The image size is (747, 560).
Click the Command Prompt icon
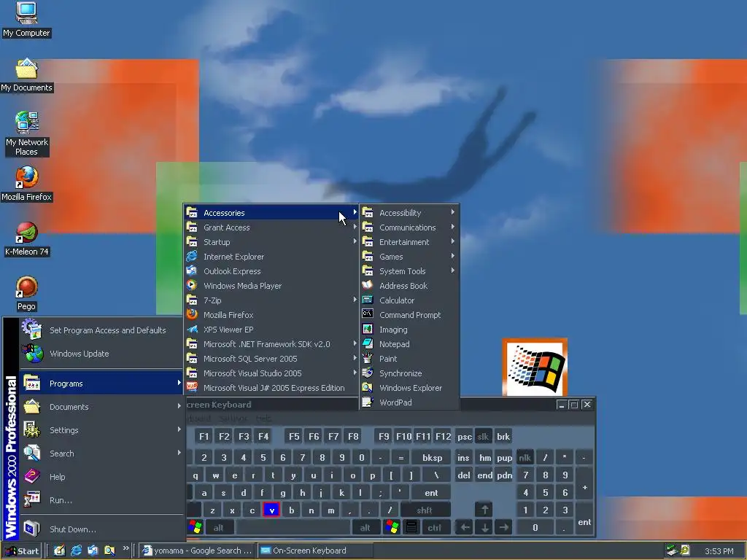pos(368,314)
